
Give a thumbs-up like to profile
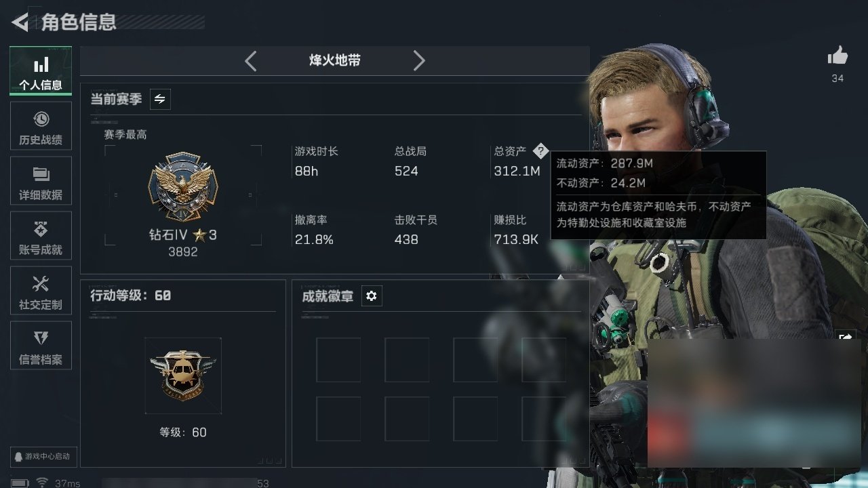tap(837, 56)
